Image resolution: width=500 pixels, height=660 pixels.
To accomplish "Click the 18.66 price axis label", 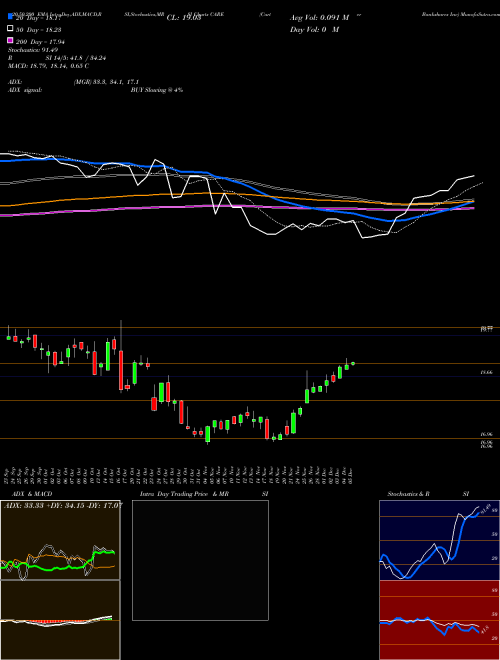I will pos(486,373).
